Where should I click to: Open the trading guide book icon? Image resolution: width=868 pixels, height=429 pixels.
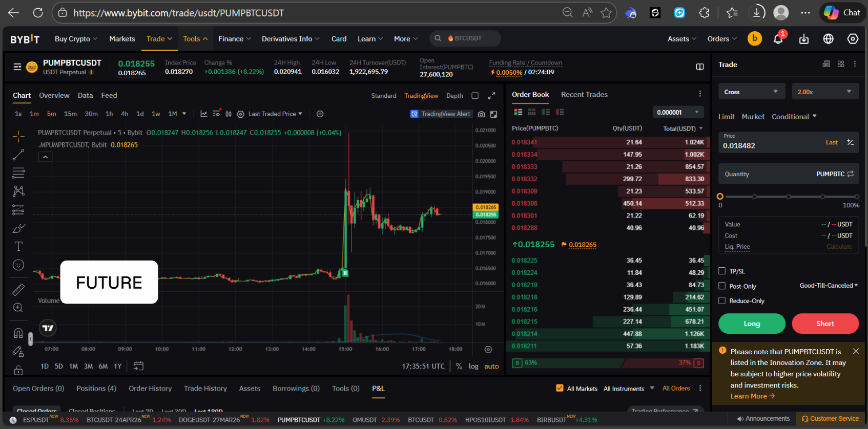coord(700,67)
